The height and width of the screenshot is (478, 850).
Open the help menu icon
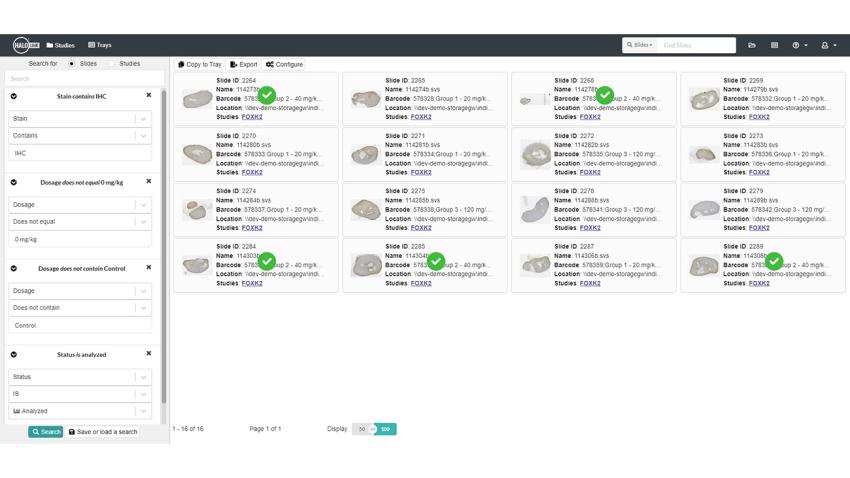pyautogui.click(x=798, y=45)
